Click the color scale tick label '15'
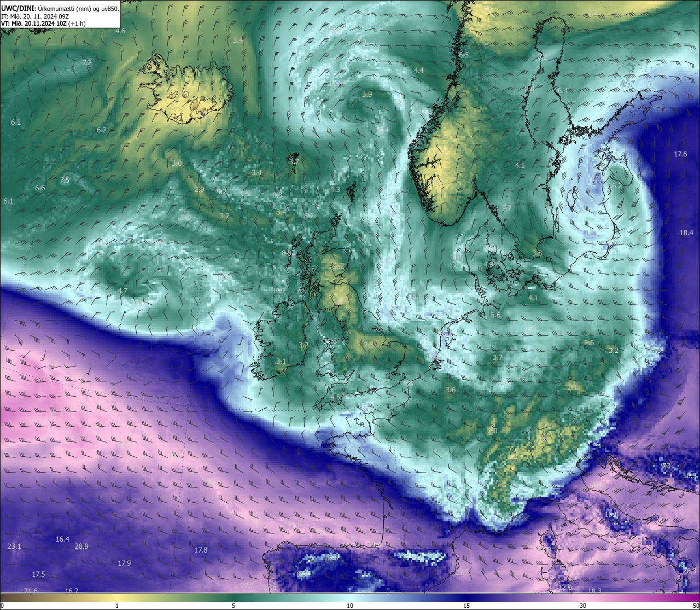Screen dimensions: 700x610 point(466,606)
